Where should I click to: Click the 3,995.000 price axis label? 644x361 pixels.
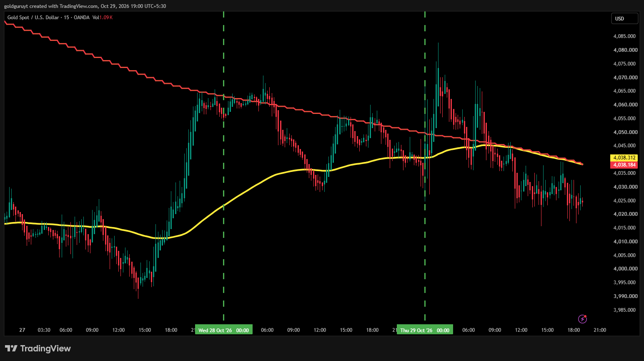[x=624, y=283]
